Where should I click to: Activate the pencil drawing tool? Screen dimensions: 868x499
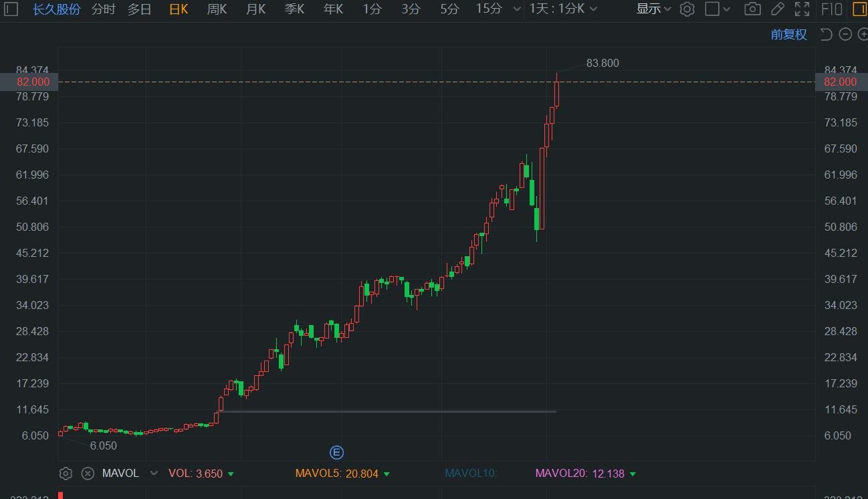point(777,9)
